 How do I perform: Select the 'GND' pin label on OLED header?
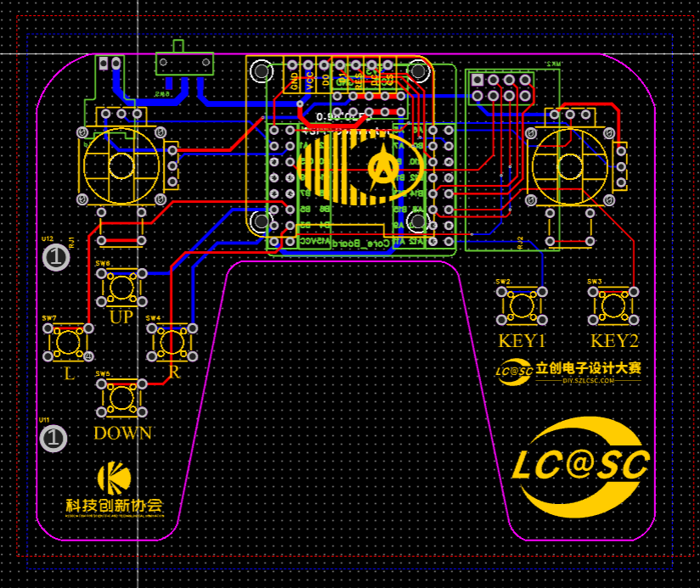(294, 81)
